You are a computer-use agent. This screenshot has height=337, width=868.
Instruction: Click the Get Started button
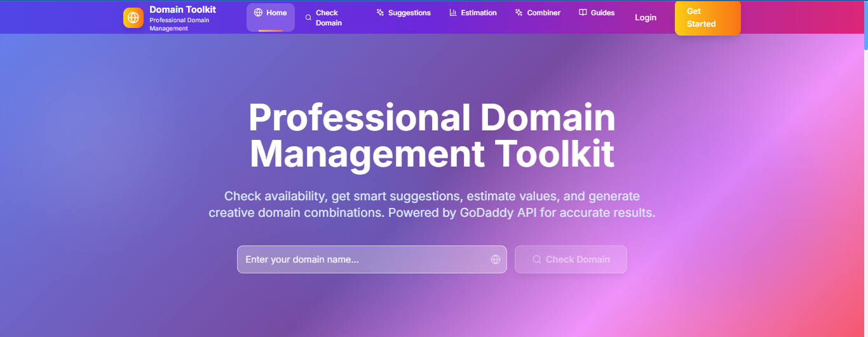pyautogui.click(x=708, y=18)
